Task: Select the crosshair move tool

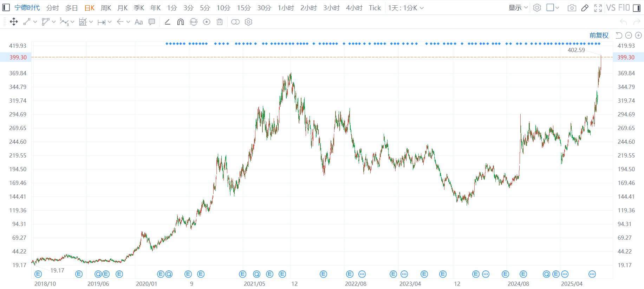Action: [14, 22]
